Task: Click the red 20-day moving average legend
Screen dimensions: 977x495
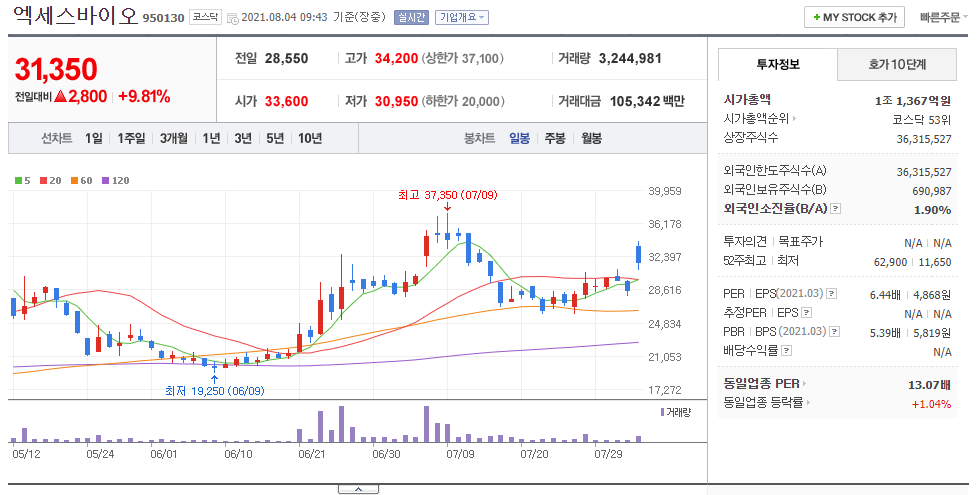Action: click(50, 181)
